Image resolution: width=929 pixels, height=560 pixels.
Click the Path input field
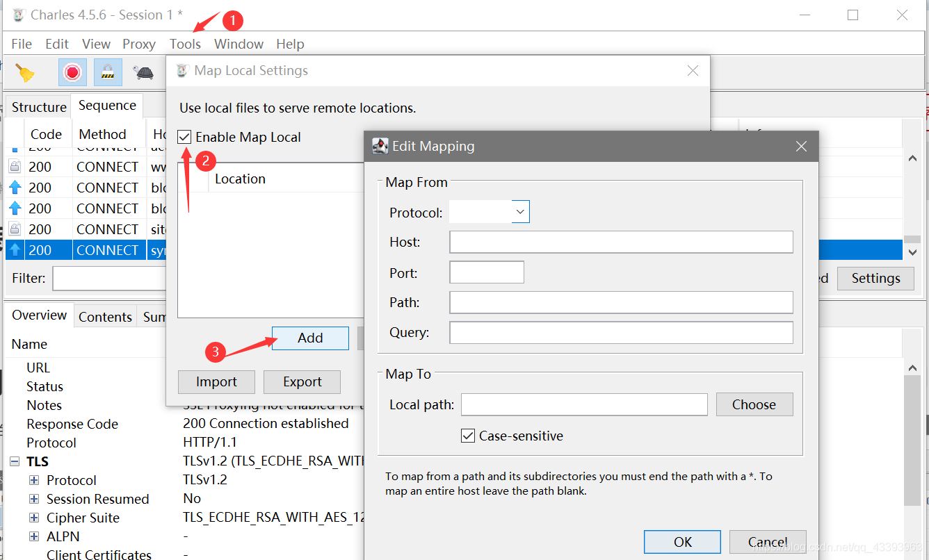(x=621, y=302)
